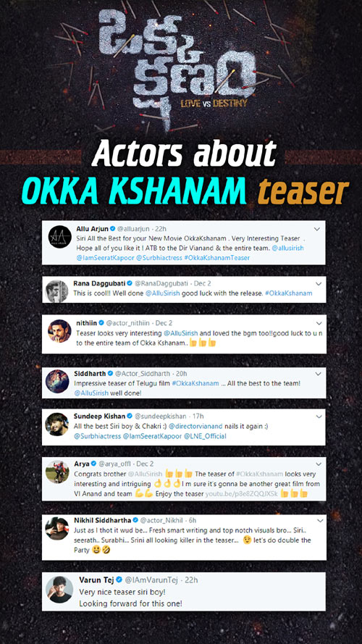Open Rana Daggubati's profile picture
The image size is (362, 644).
pos(56,291)
